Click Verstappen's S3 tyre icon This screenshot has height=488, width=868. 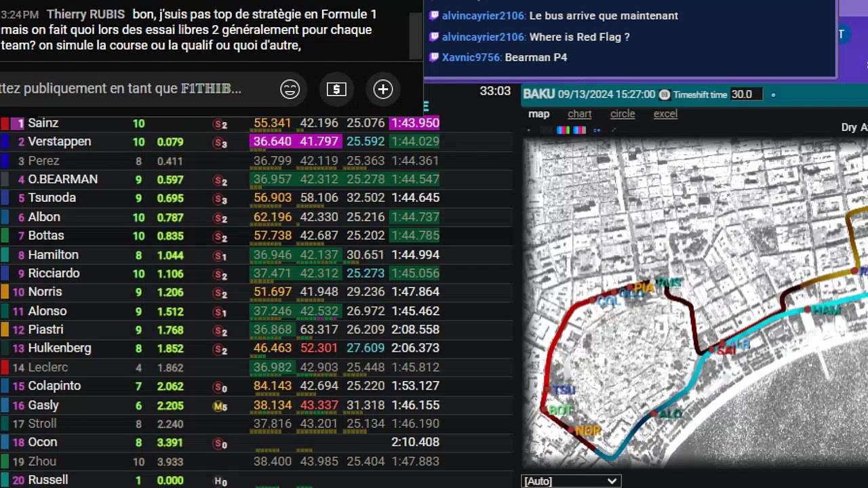220,142
